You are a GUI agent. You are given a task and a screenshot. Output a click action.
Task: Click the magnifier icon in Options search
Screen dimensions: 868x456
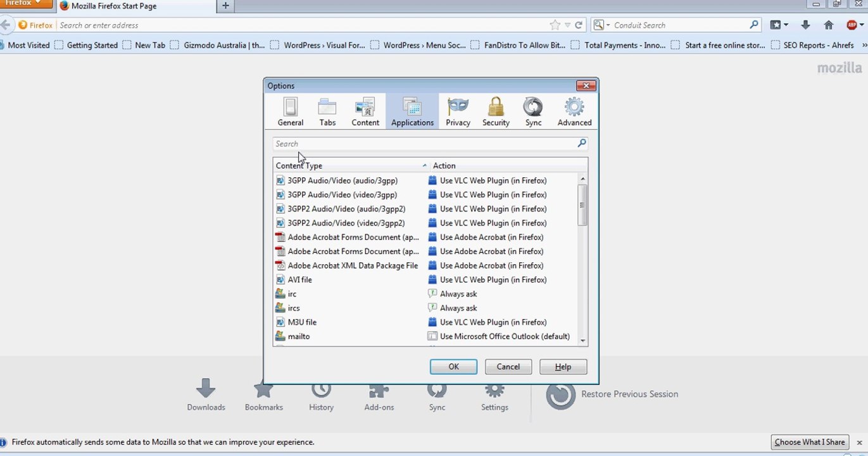point(582,144)
